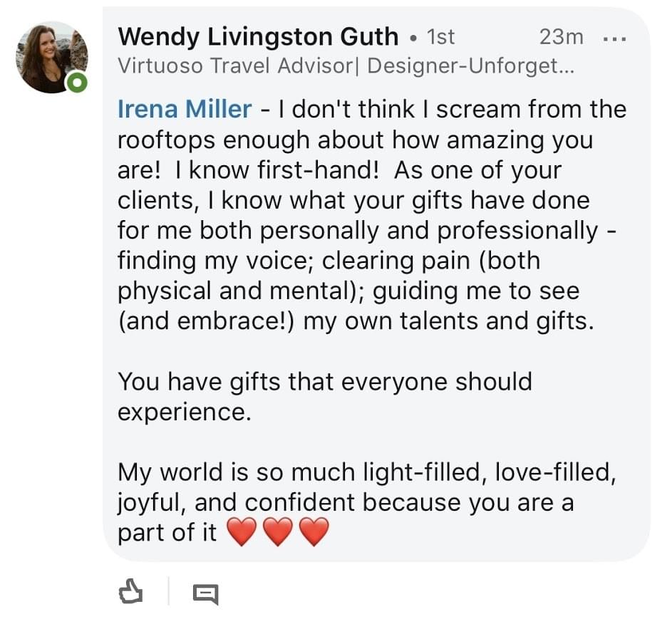This screenshot has height=629, width=672.
Task: Click the last red heart emoji
Action: (314, 533)
